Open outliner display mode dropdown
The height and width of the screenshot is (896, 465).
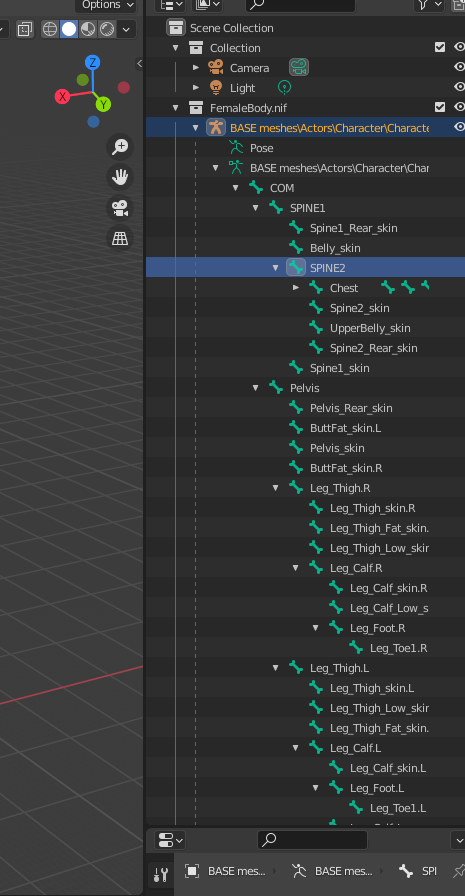point(170,5)
